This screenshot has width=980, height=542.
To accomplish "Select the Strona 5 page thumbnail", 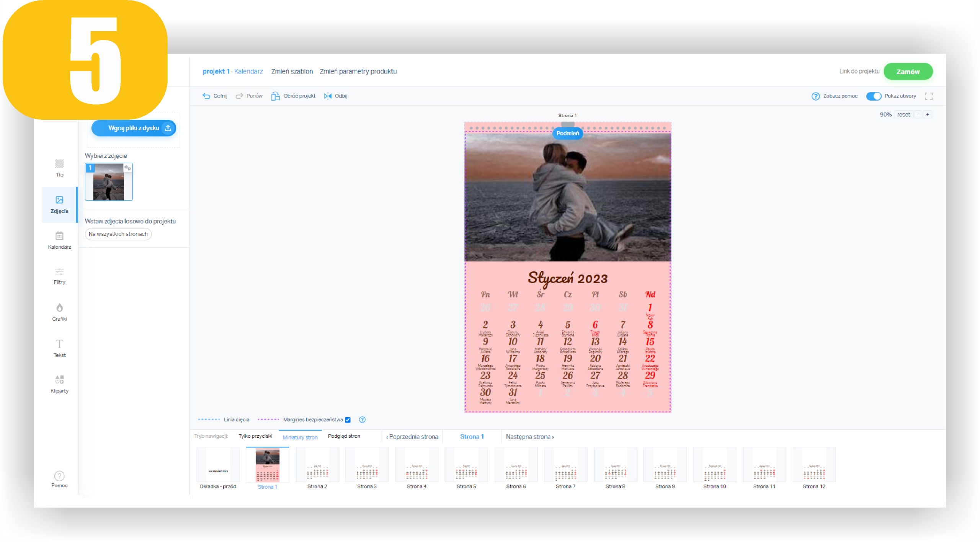I will pos(466,465).
